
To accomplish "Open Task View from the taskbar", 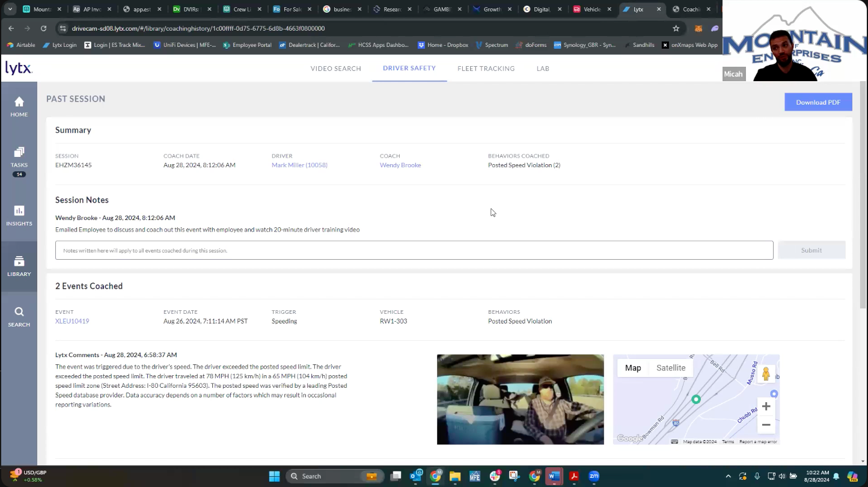I will coord(396,476).
